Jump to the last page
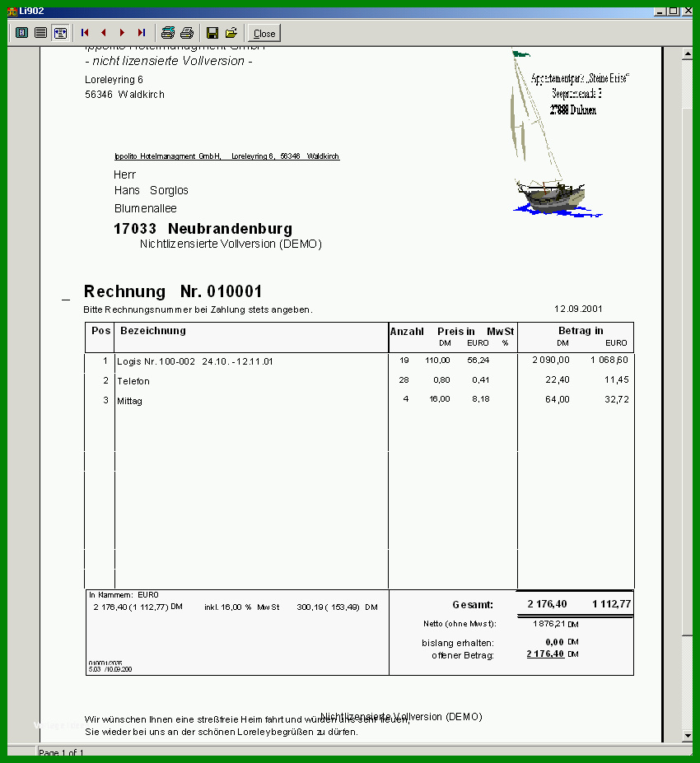The image size is (700, 763). tap(141, 33)
